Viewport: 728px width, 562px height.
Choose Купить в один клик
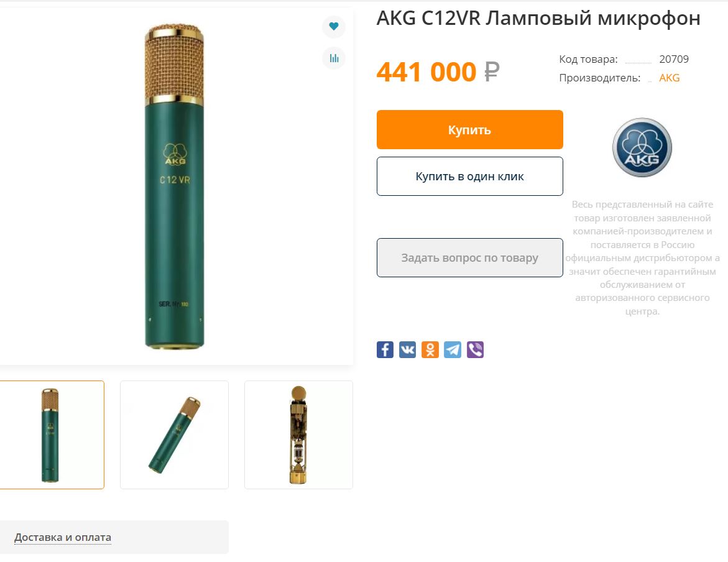[470, 176]
